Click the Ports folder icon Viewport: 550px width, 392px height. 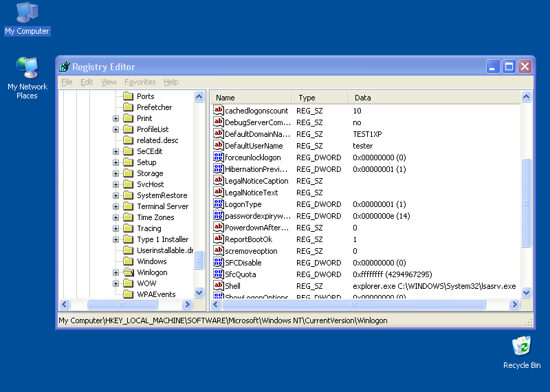(x=129, y=96)
